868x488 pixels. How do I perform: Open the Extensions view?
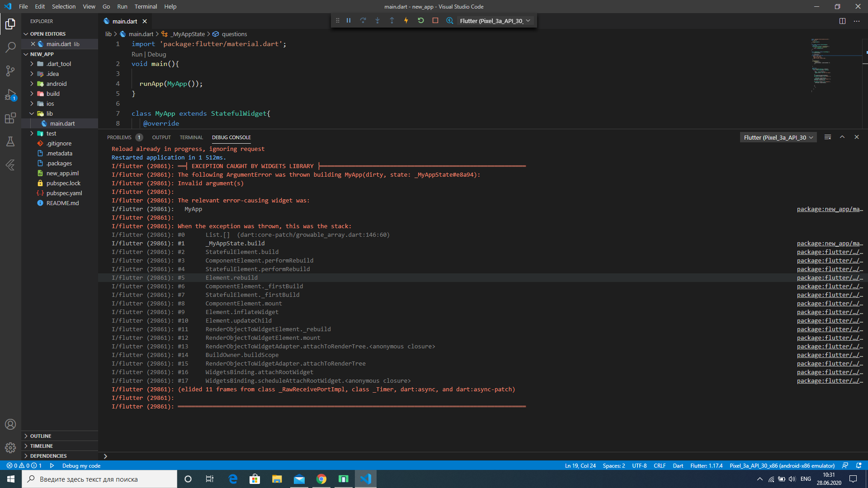10,118
